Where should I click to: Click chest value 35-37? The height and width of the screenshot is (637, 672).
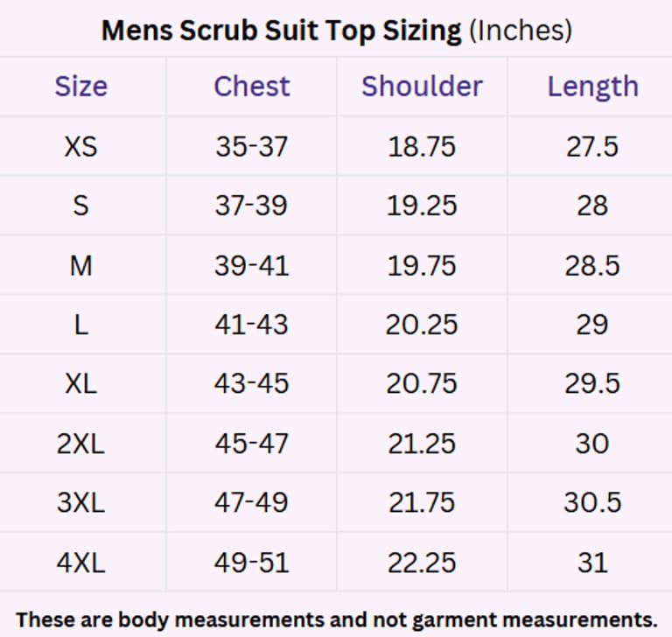pyautogui.click(x=251, y=146)
